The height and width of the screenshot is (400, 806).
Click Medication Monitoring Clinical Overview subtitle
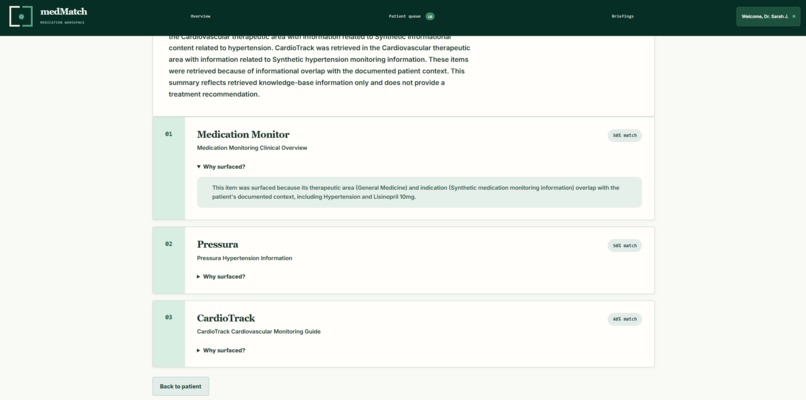click(252, 148)
